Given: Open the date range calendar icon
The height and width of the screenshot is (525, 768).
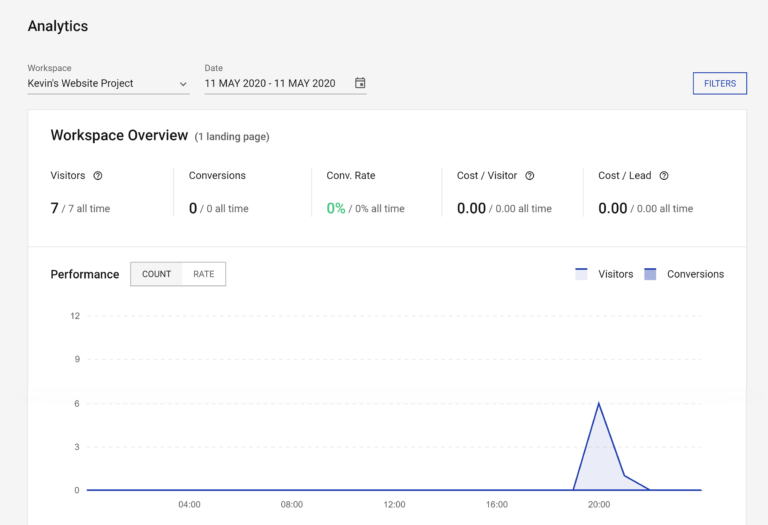Looking at the screenshot, I should point(360,83).
